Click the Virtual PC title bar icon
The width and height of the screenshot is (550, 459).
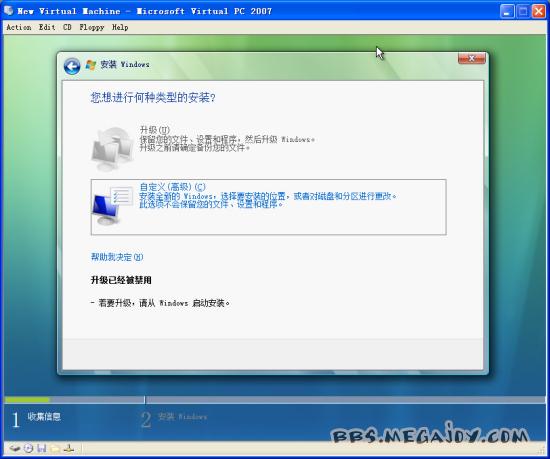(8, 11)
